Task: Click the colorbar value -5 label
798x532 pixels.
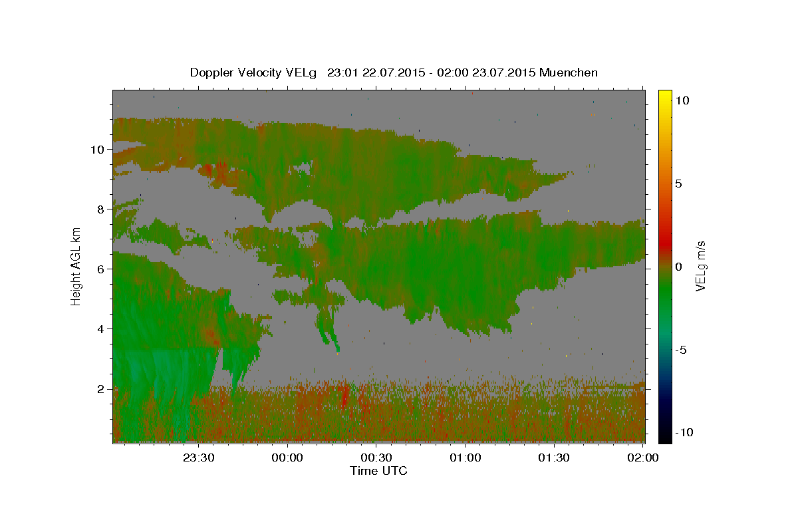Action: [680, 350]
